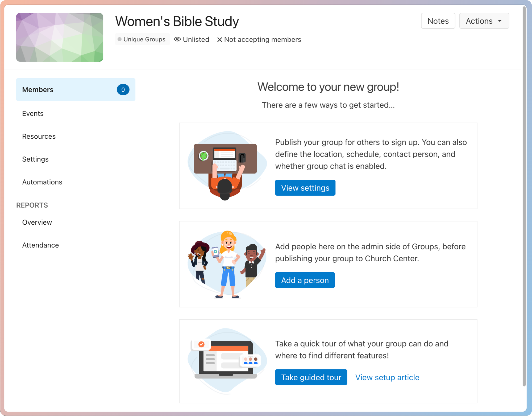Open the group header image thumbnail
The height and width of the screenshot is (416, 532).
click(x=60, y=37)
